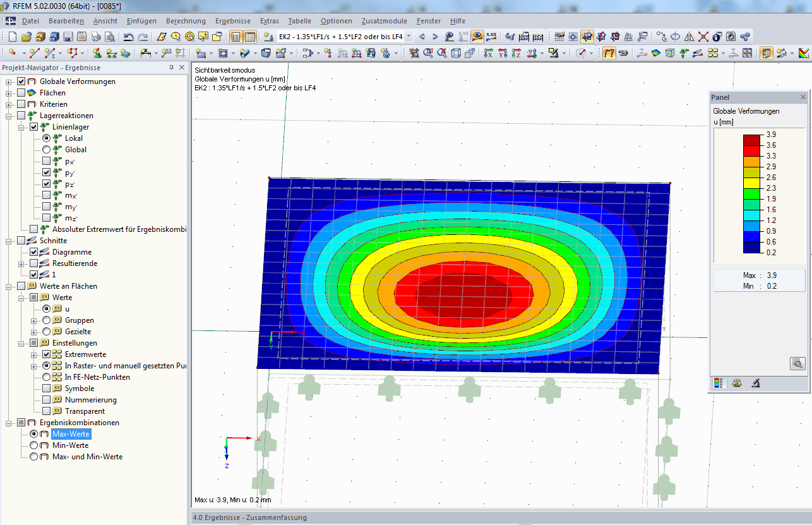Image resolution: width=812 pixels, height=525 pixels.
Task: Toggle Globale Verformungen checkbox
Action: (21, 81)
